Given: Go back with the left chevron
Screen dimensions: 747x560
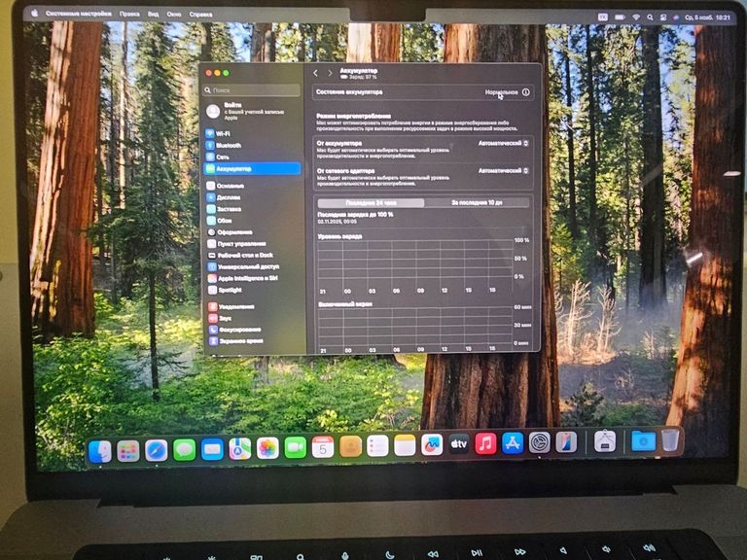Looking at the screenshot, I should point(315,73).
